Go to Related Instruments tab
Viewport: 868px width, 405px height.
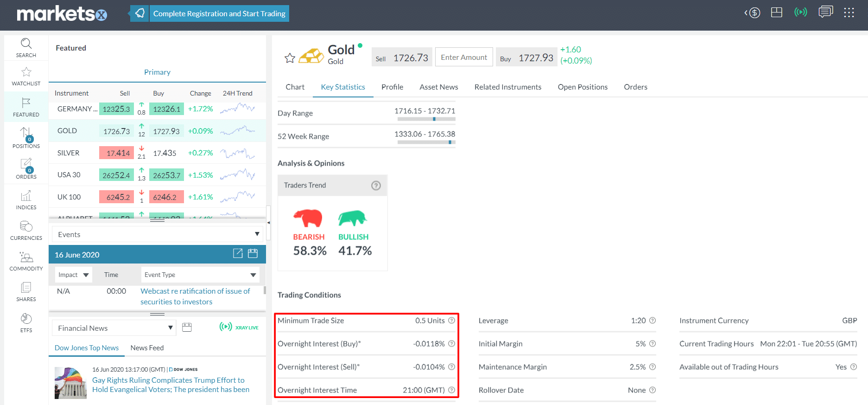click(508, 87)
